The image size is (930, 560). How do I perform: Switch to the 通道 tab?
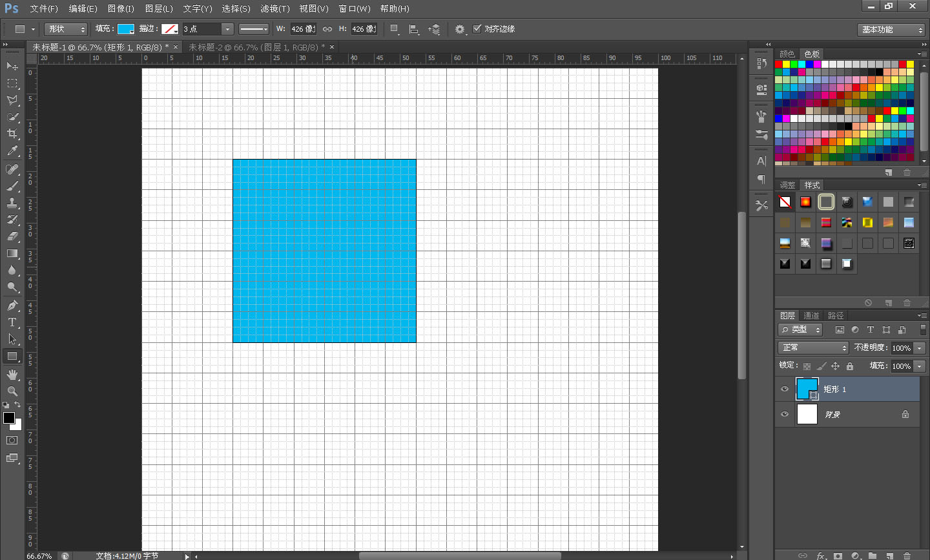coord(811,316)
